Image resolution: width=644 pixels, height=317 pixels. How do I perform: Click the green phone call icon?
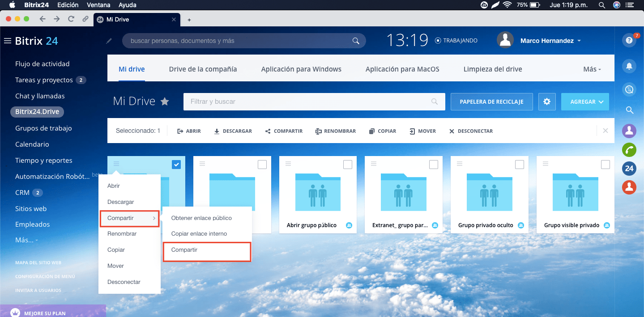[x=629, y=149]
